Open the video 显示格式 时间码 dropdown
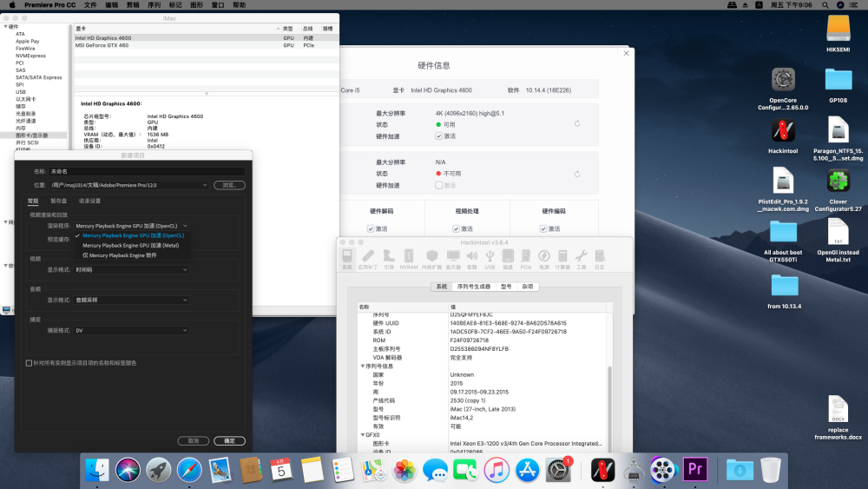This screenshot has height=489, width=868. point(131,270)
